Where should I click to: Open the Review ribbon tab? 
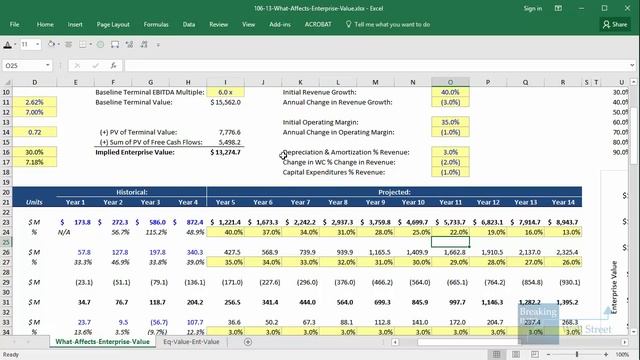(218, 24)
